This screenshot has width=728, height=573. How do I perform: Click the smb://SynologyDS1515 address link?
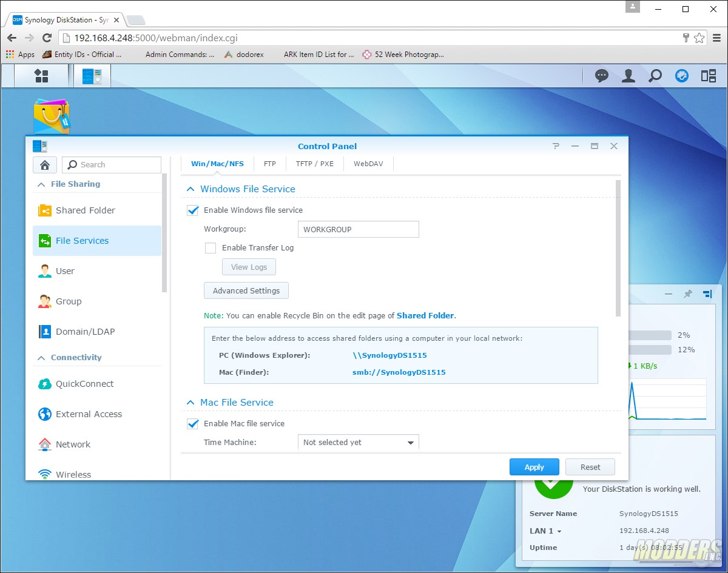pos(399,372)
